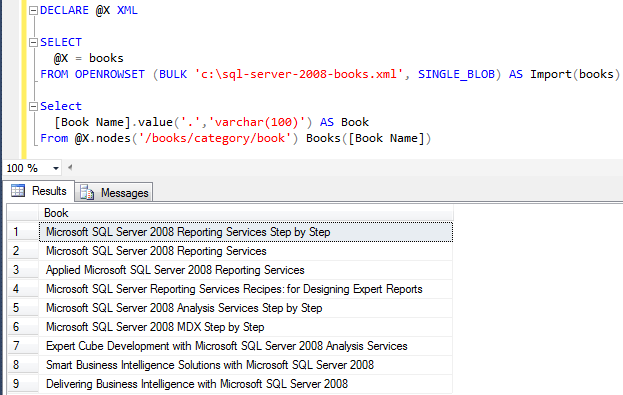Click the OPENROWSET keyword in the query

click(x=110, y=74)
